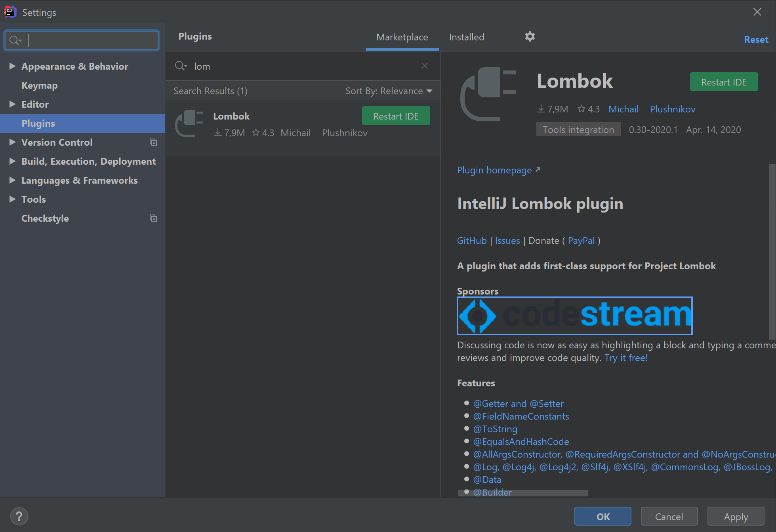The height and width of the screenshot is (532, 776).
Task: Click the Checkstyle project-level settings icon
Action: (x=153, y=218)
